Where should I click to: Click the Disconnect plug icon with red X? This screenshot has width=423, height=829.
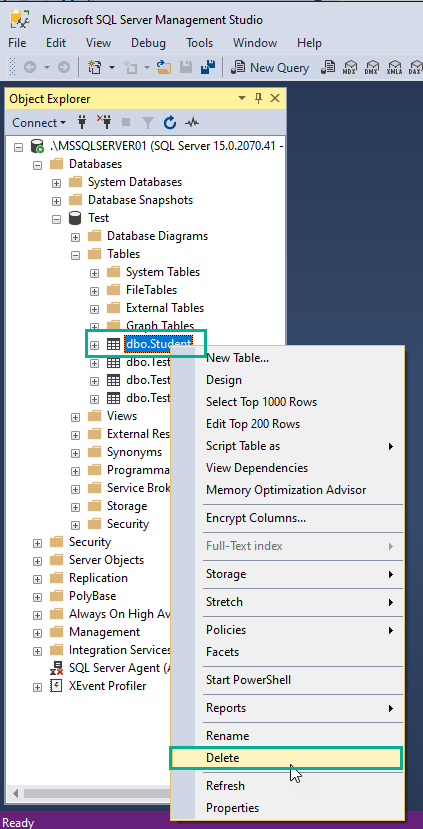coord(104,123)
